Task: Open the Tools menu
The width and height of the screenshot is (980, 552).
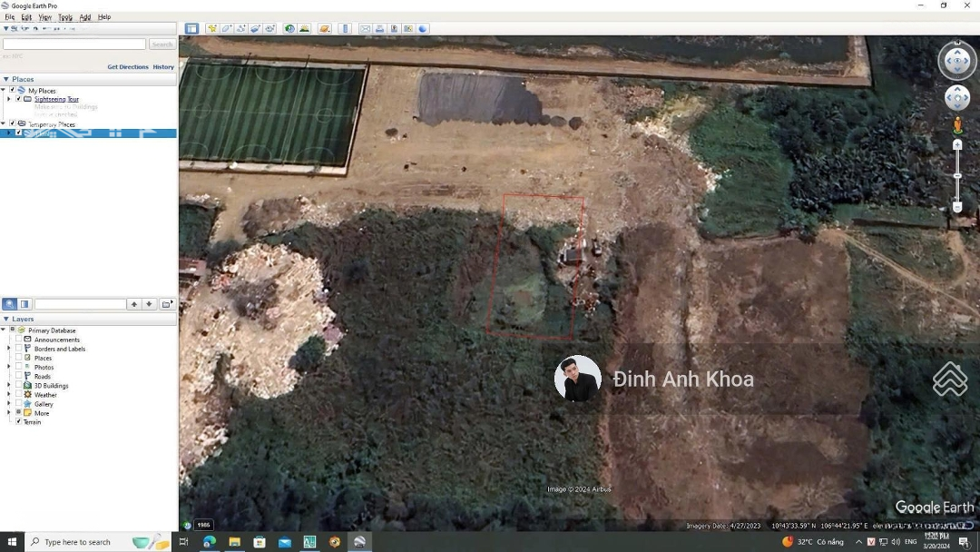Action: point(65,17)
